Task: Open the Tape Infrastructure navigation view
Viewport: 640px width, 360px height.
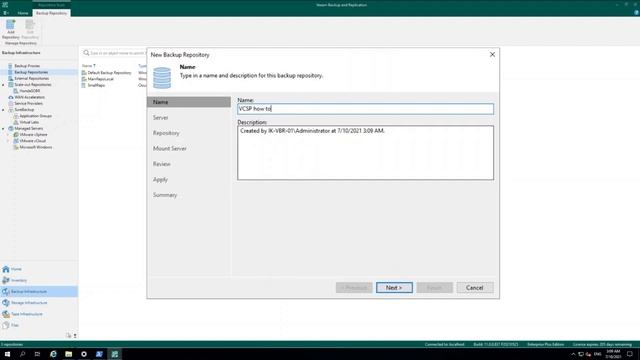Action: click(39, 314)
